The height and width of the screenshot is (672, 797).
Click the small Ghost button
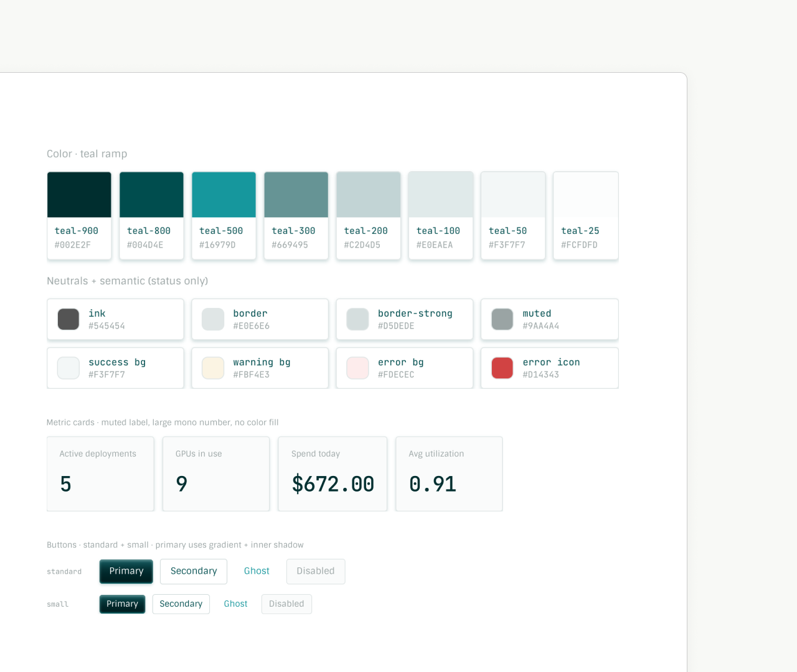coord(236,604)
